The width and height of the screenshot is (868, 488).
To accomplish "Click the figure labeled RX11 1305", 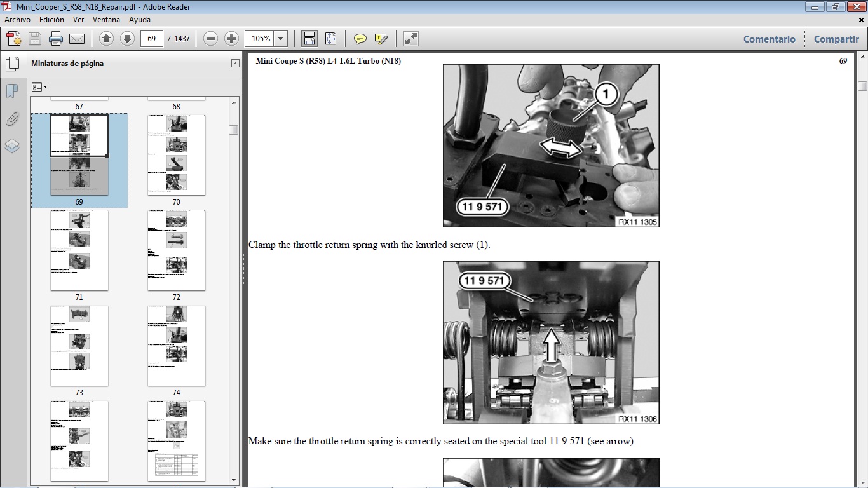I will tap(552, 146).
